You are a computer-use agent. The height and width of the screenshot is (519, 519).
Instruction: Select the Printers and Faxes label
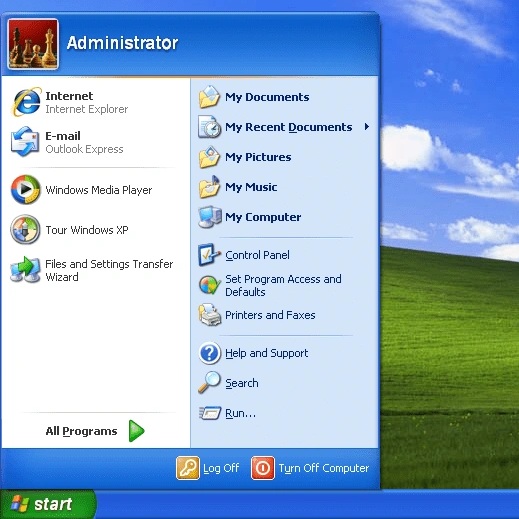(x=270, y=315)
